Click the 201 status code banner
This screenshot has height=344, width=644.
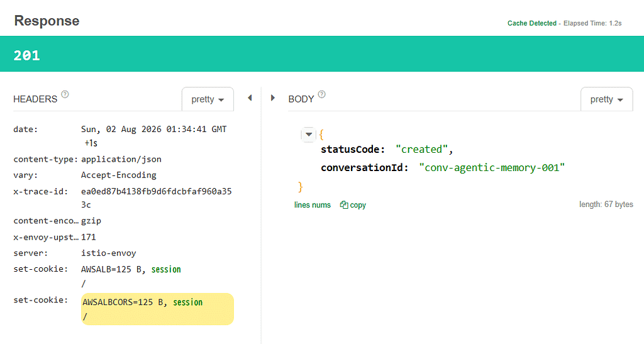(322, 54)
